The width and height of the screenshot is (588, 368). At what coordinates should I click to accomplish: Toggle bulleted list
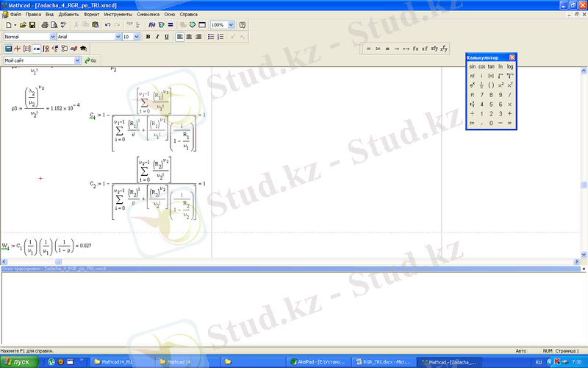click(211, 37)
